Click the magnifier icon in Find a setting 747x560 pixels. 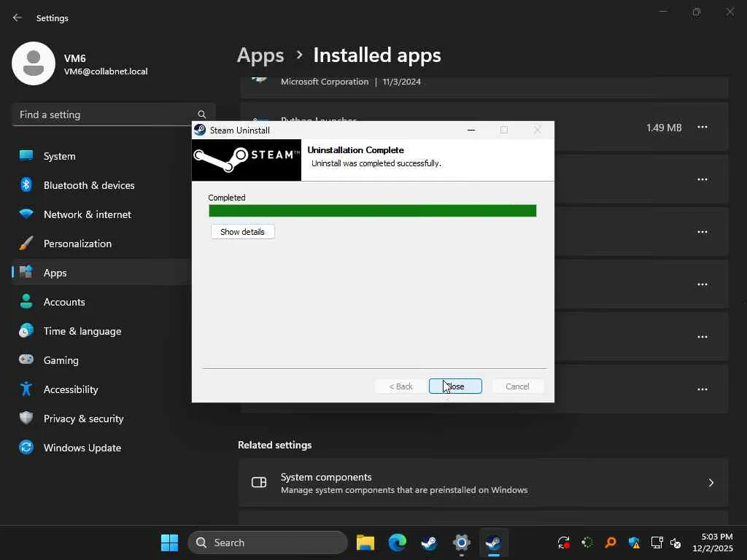(202, 114)
